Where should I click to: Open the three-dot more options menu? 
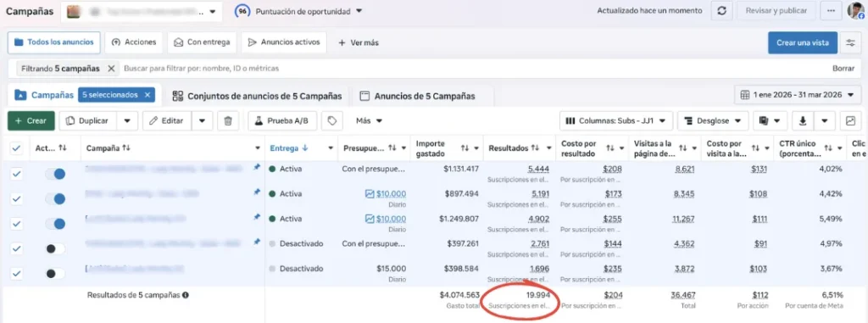click(831, 11)
